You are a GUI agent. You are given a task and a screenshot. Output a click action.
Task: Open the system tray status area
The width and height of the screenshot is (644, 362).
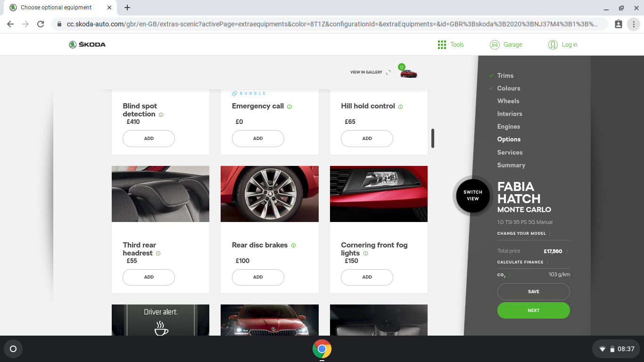pyautogui.click(x=616, y=349)
